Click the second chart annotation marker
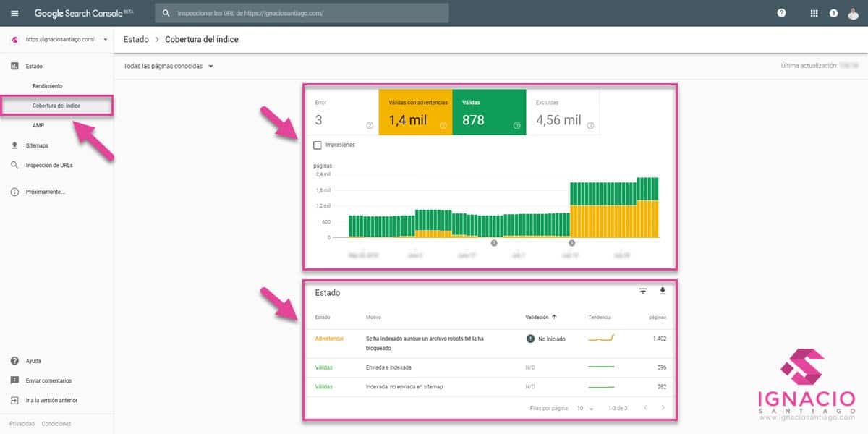This screenshot has height=434, width=868. point(571,243)
